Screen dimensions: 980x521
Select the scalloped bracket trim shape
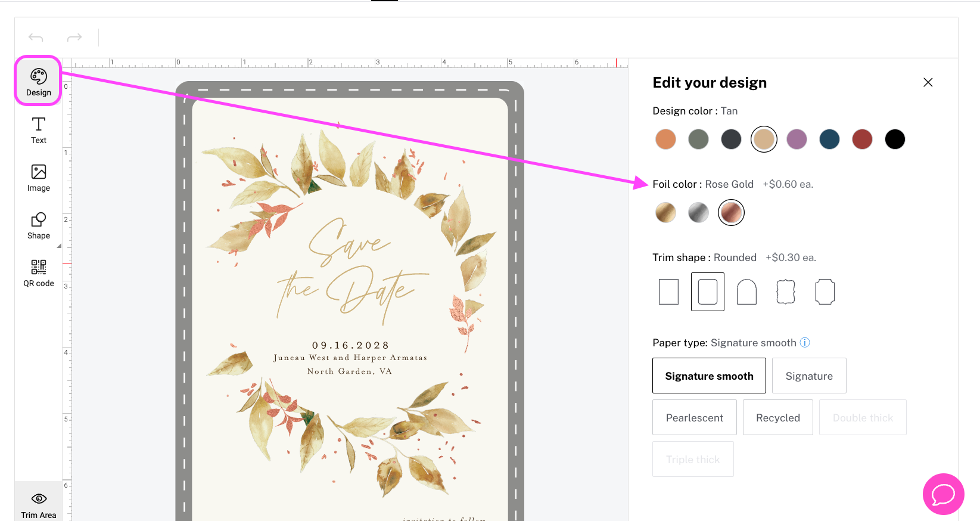[x=786, y=291]
